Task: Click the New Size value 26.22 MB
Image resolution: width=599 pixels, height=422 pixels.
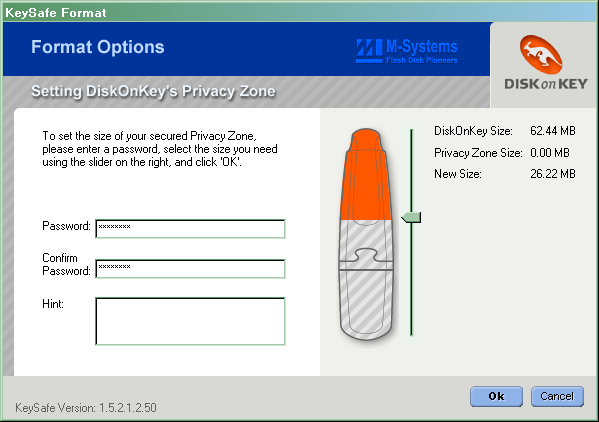Action: [553, 174]
